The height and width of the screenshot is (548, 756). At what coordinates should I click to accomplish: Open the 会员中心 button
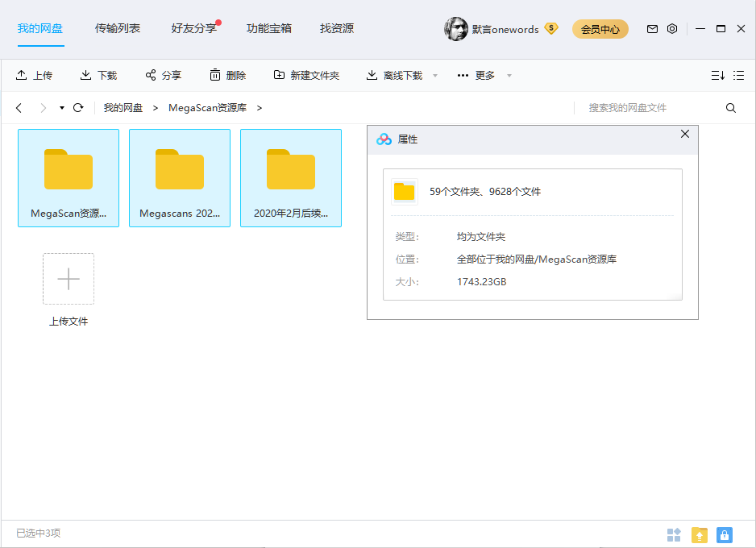click(600, 29)
